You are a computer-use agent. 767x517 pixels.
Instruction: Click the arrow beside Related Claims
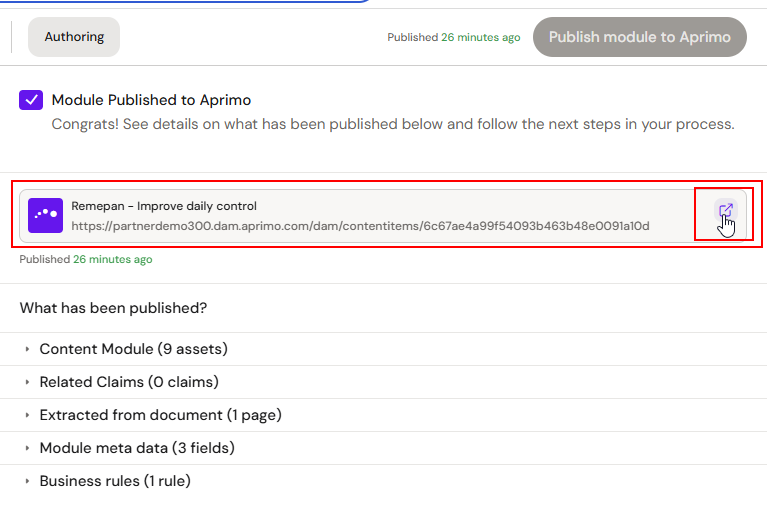coord(27,382)
